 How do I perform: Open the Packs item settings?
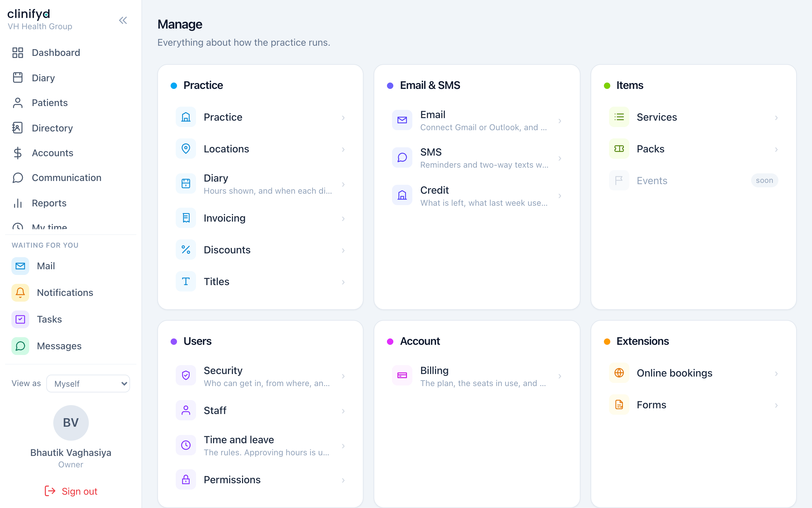click(x=694, y=149)
